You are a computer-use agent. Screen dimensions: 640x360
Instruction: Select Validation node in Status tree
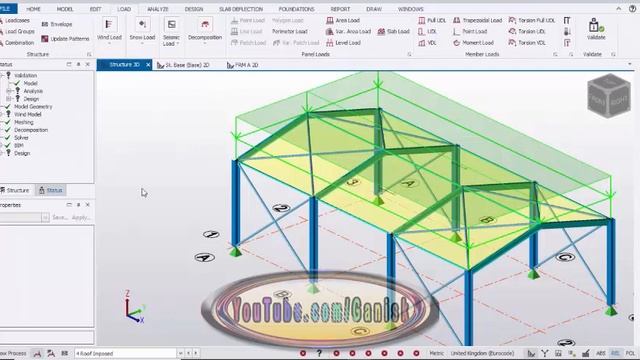(25, 76)
